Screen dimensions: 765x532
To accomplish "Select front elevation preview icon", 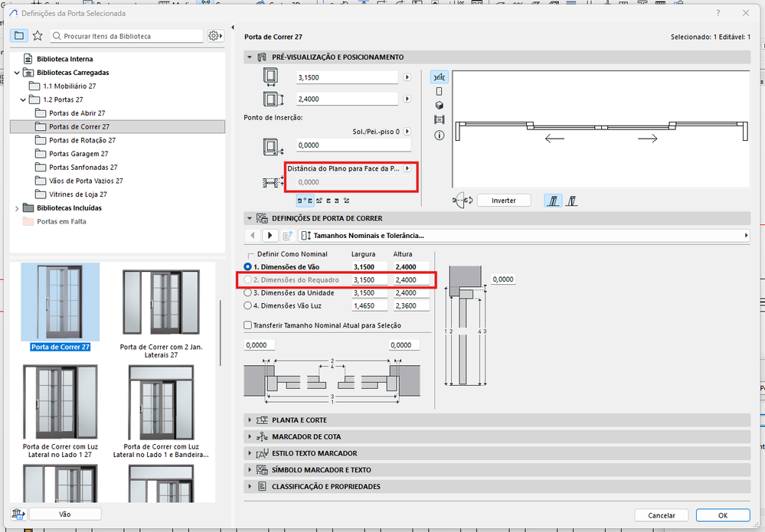I will 439,91.
